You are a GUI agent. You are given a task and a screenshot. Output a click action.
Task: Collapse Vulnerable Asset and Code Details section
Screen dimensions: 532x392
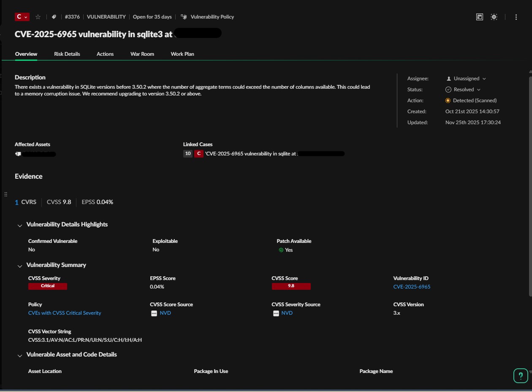[19, 356]
